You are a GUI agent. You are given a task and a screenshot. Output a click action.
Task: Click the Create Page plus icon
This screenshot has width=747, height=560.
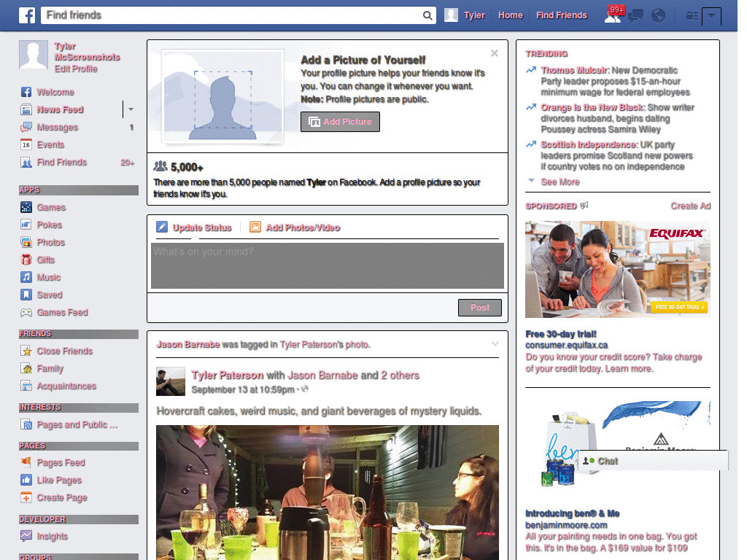[26, 497]
